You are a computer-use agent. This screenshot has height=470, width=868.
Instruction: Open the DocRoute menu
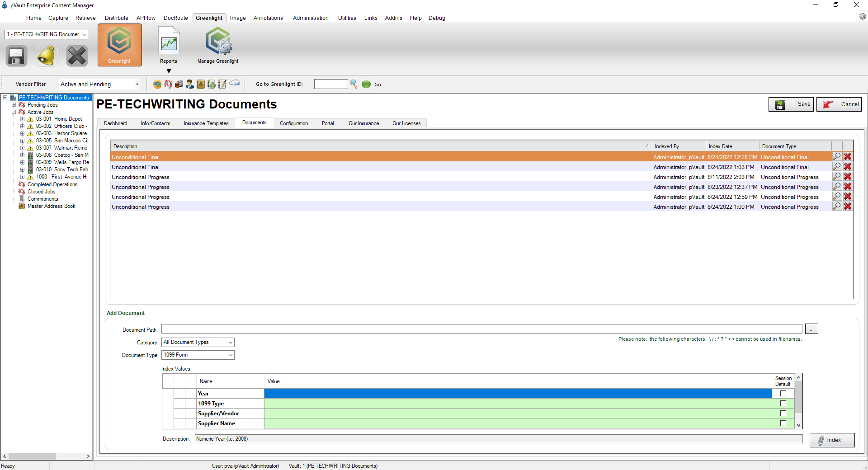tap(175, 18)
